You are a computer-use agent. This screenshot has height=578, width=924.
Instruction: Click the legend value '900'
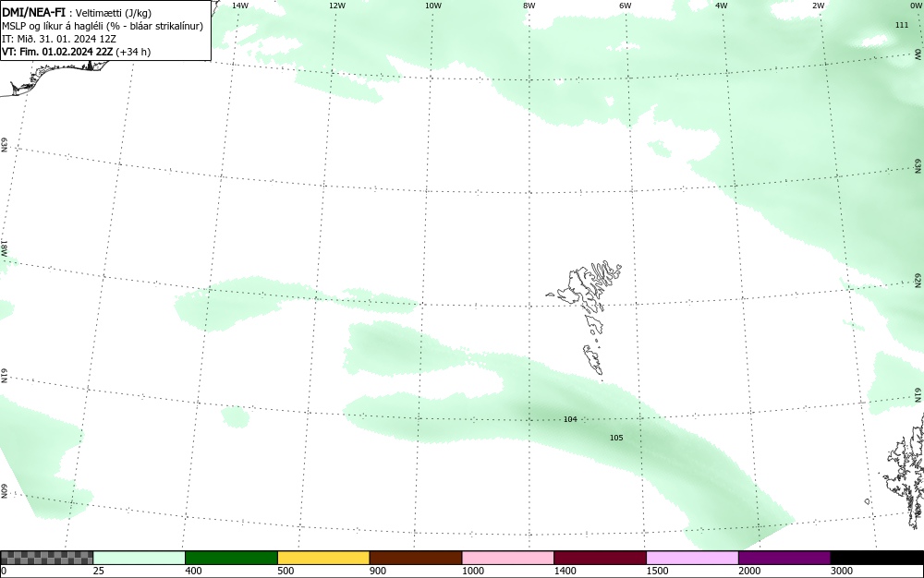click(378, 571)
